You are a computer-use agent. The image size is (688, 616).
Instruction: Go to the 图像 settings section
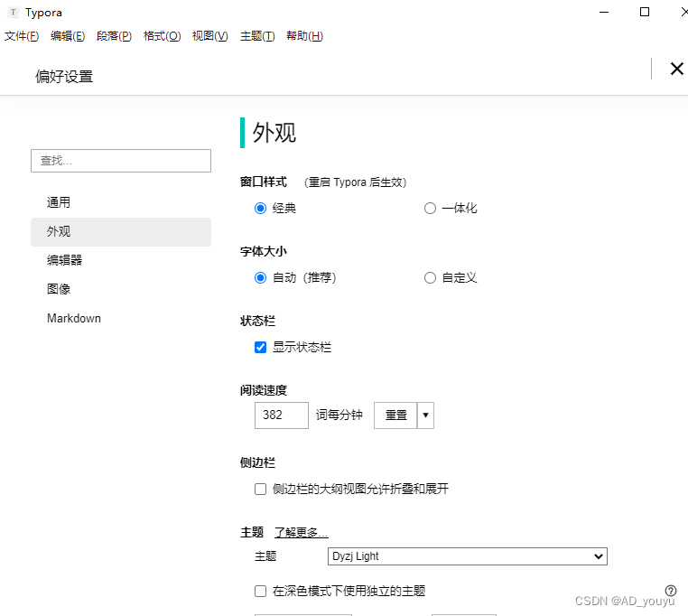pyautogui.click(x=121, y=289)
